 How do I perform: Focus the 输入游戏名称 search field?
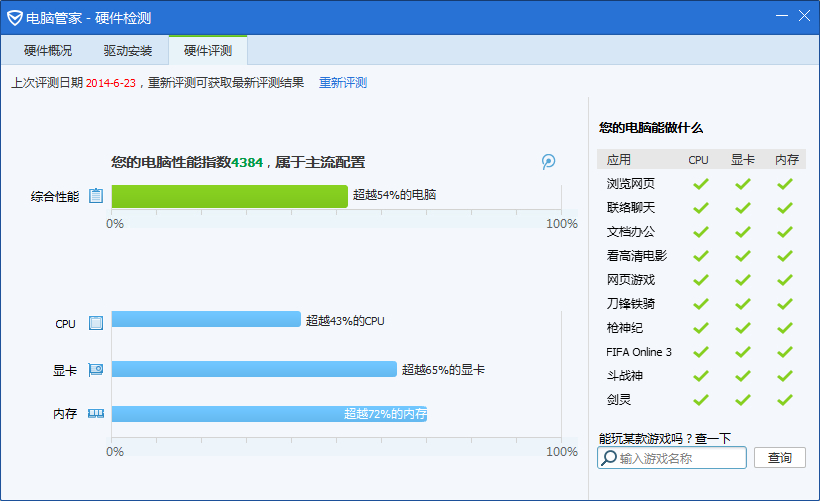click(x=671, y=458)
